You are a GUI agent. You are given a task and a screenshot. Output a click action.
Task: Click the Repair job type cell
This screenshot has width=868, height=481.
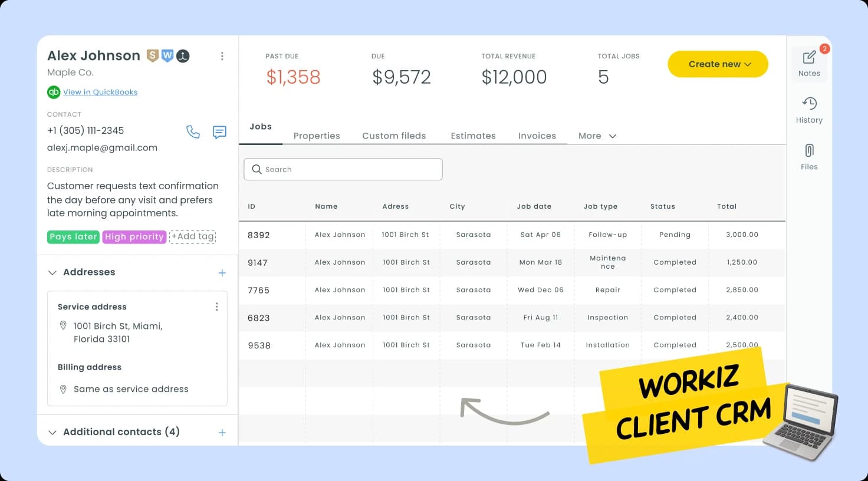608,290
